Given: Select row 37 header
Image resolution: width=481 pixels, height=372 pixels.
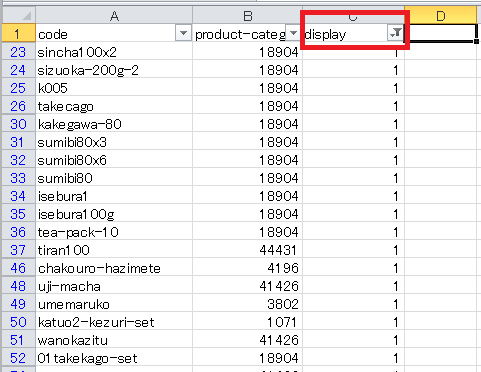Looking at the screenshot, I should 18,250.
